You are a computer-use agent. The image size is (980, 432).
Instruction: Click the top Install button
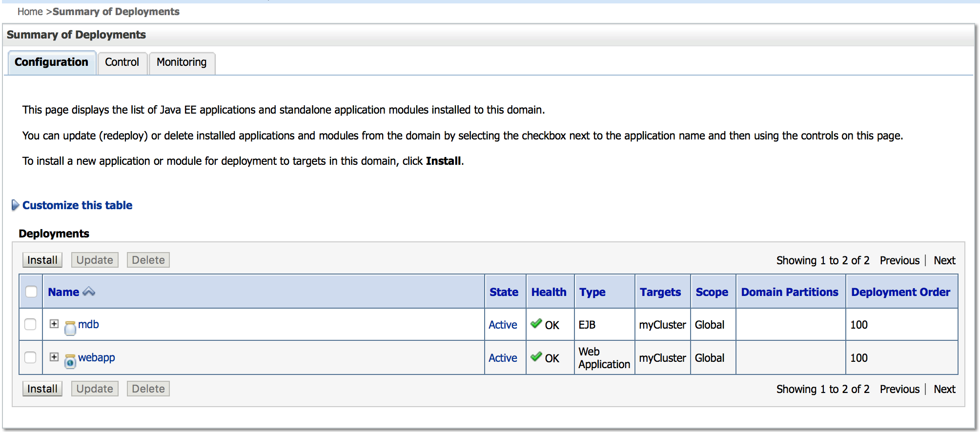coord(42,260)
